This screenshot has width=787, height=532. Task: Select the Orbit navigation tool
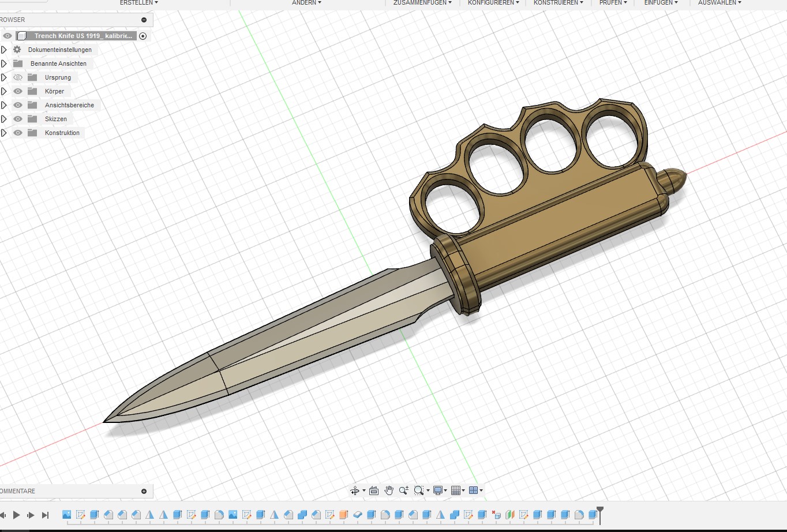click(x=355, y=490)
